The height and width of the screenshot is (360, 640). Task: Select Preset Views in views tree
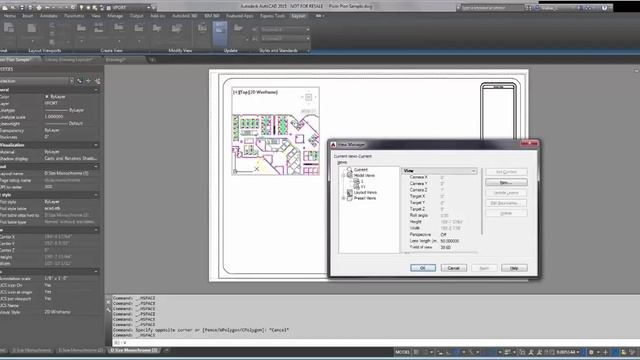coord(364,198)
